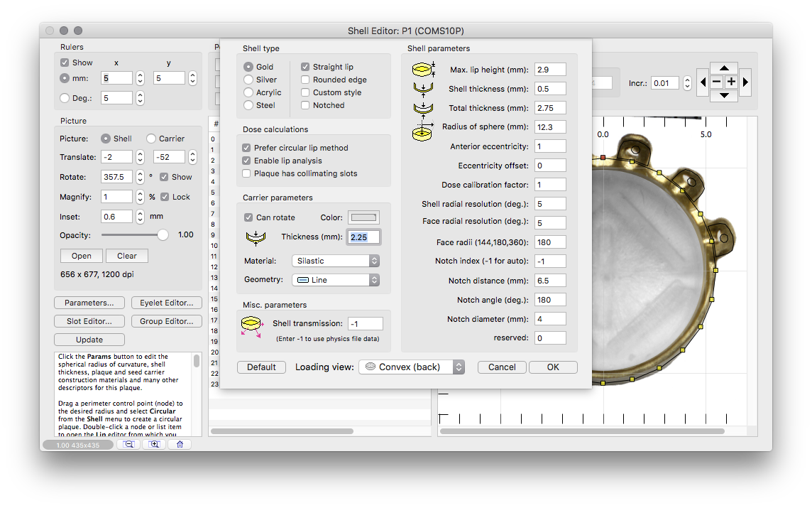The width and height of the screenshot is (812, 508).
Task: Check Plaque has collimating slots
Action: (246, 173)
